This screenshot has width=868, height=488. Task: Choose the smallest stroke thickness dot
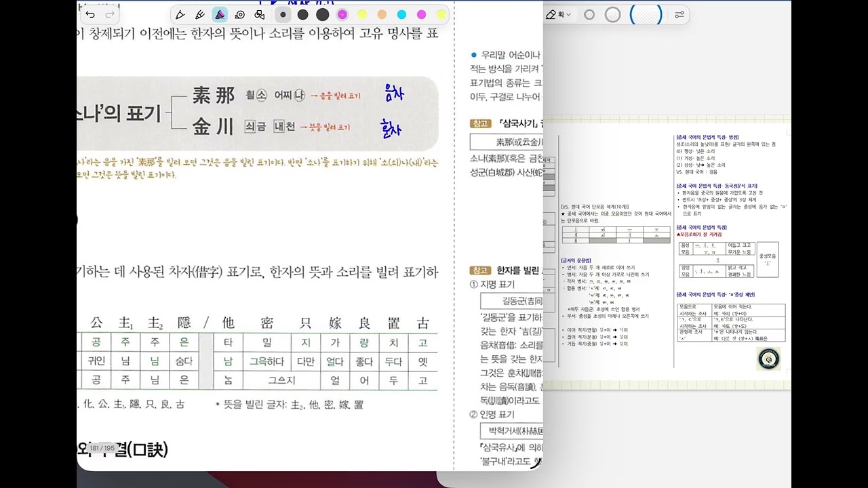pos(283,14)
